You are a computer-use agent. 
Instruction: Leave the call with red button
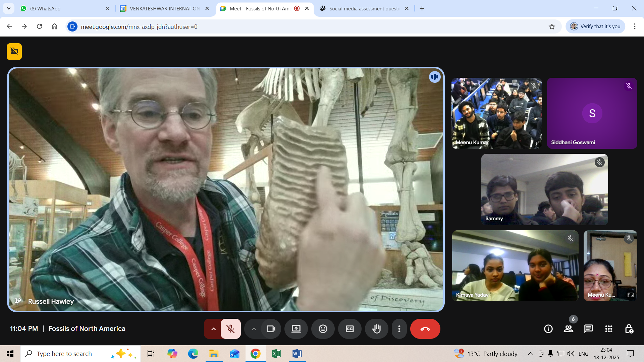pos(425,329)
